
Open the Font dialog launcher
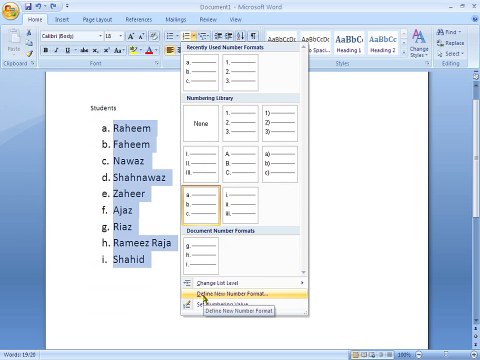coord(157,63)
